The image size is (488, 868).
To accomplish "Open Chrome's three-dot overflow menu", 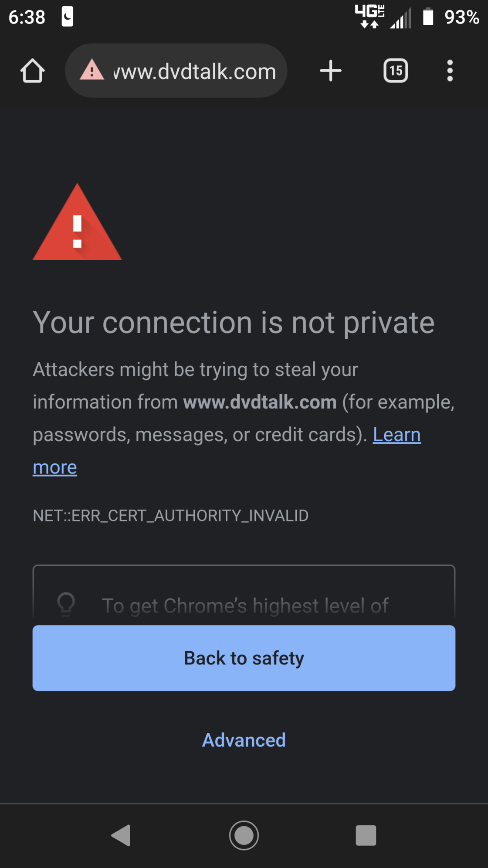I will tap(450, 71).
